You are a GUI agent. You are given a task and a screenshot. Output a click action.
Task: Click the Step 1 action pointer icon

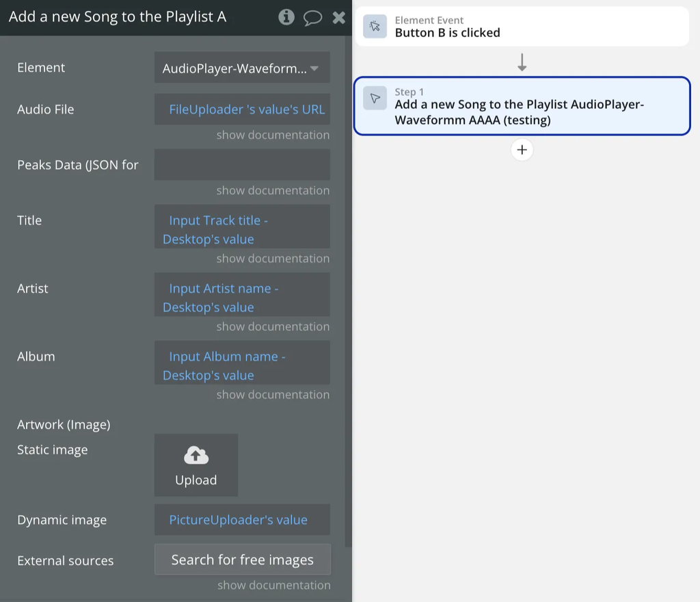point(375,98)
